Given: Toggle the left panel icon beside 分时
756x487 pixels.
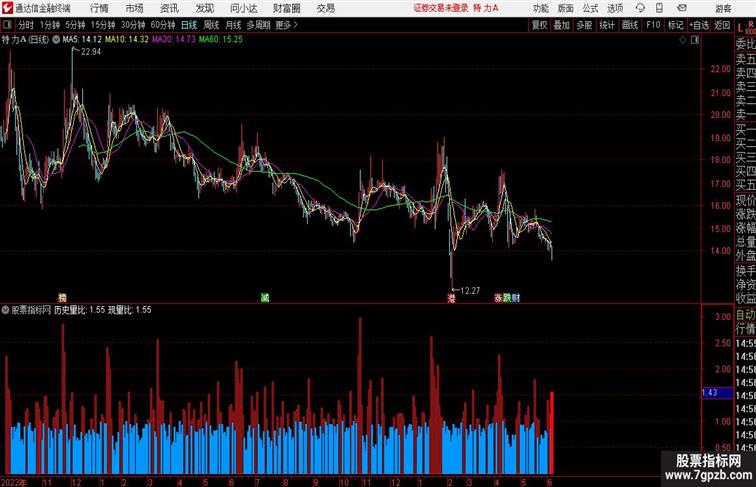Looking at the screenshot, I should pyautogui.click(x=7, y=25).
